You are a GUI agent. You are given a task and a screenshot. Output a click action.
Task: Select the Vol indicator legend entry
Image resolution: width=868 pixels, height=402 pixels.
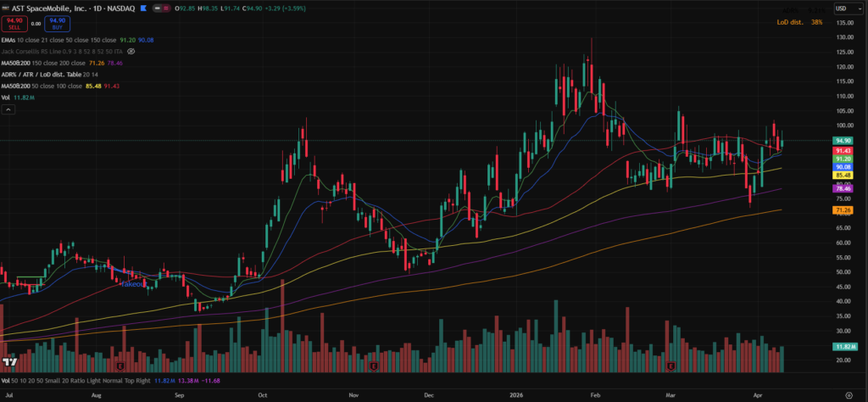(7, 98)
